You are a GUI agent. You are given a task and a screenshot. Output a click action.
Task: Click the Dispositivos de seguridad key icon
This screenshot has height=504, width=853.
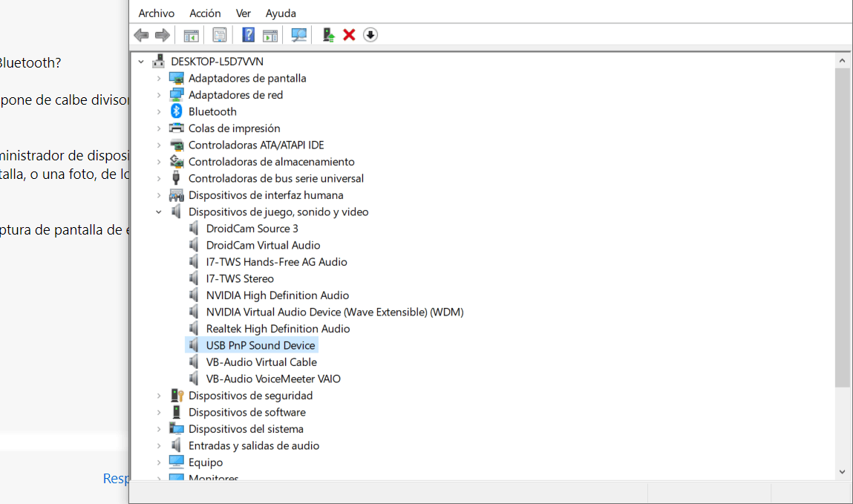click(x=177, y=396)
